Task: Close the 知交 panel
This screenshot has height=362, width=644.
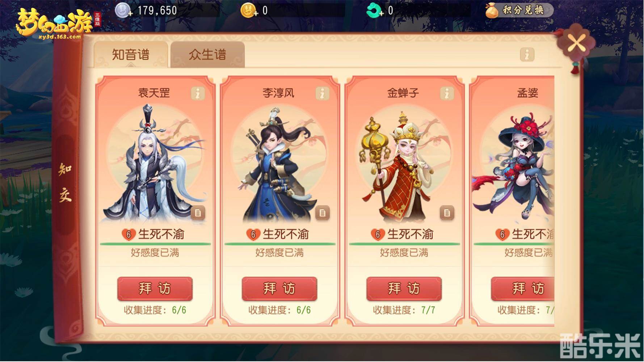Action: pos(576,43)
